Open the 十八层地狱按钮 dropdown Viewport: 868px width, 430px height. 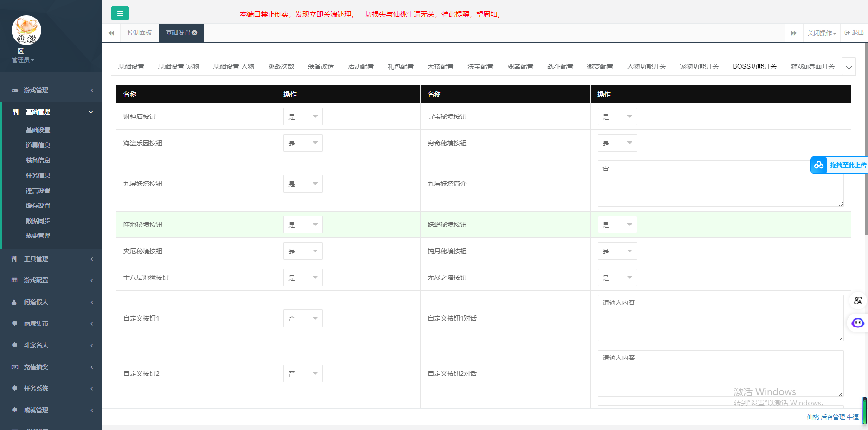pos(303,277)
